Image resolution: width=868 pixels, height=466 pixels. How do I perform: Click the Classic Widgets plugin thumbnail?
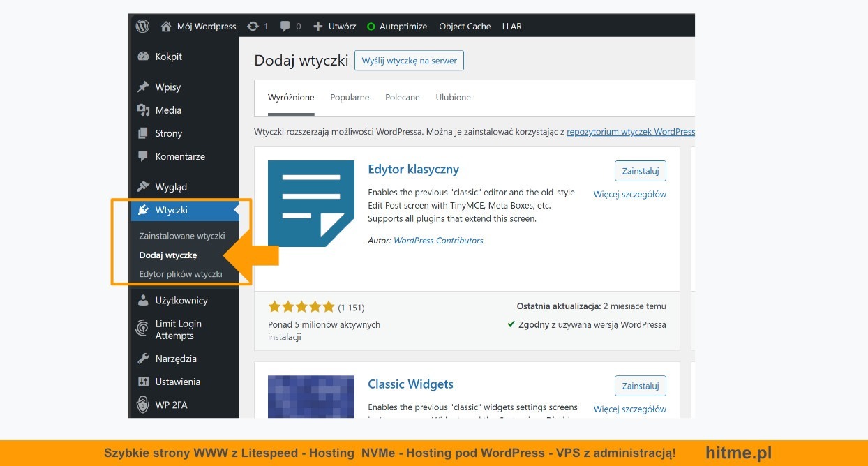coord(311,396)
